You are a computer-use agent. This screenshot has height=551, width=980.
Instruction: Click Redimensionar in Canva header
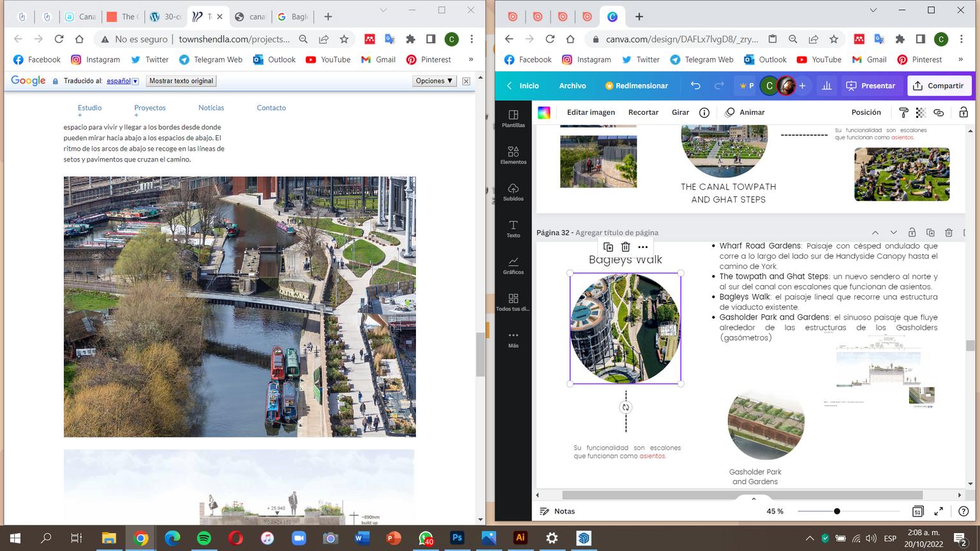(636, 85)
